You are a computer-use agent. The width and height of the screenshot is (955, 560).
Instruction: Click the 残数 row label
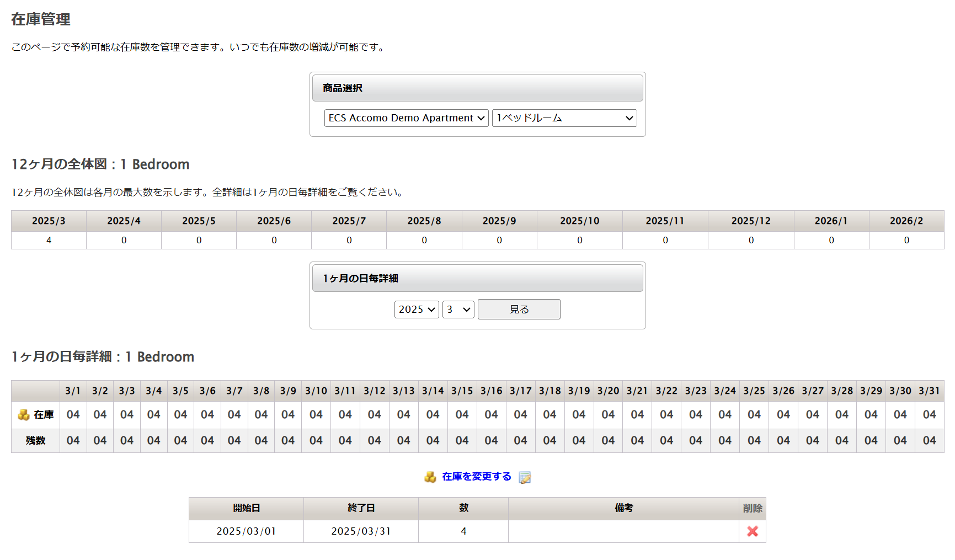[x=35, y=441]
